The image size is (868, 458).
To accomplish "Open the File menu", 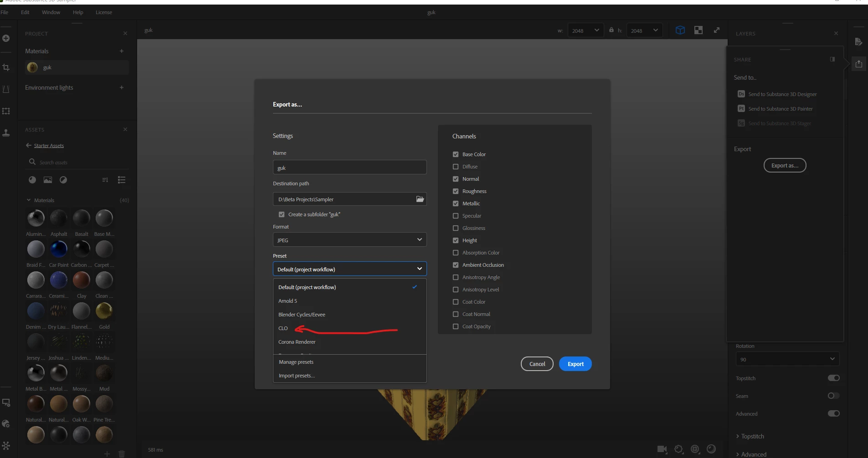I will pyautogui.click(x=5, y=12).
